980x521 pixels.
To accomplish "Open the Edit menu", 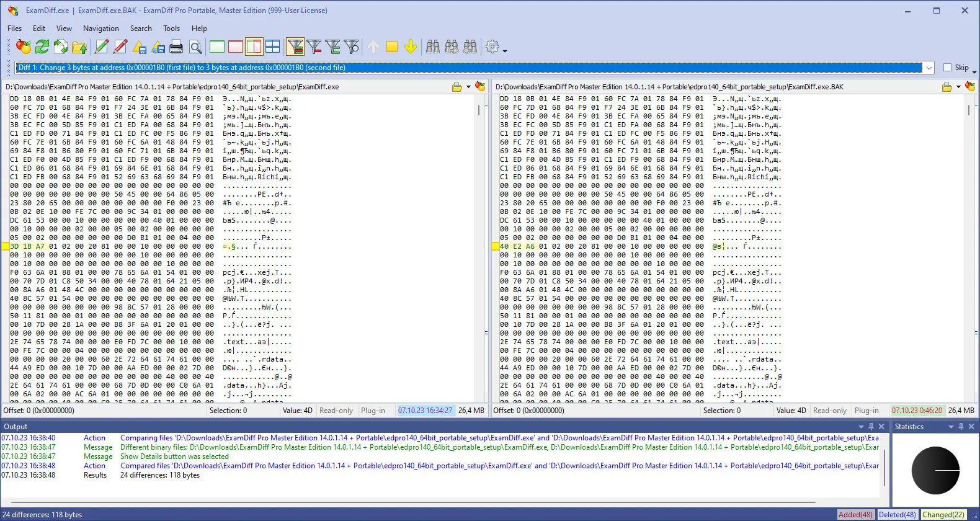I will click(39, 29).
